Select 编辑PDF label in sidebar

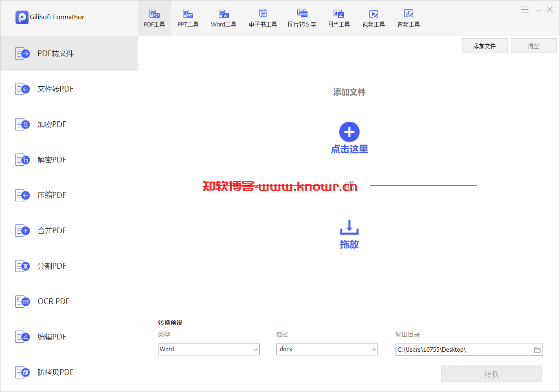tap(52, 337)
